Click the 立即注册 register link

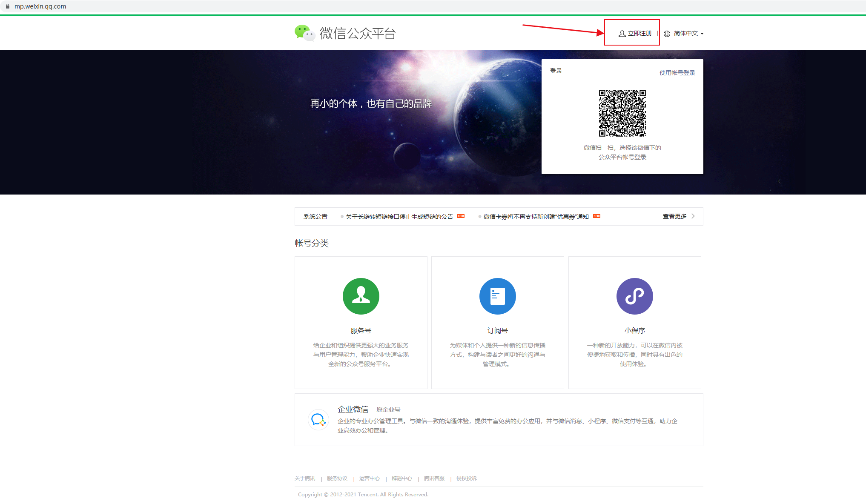pyautogui.click(x=639, y=33)
